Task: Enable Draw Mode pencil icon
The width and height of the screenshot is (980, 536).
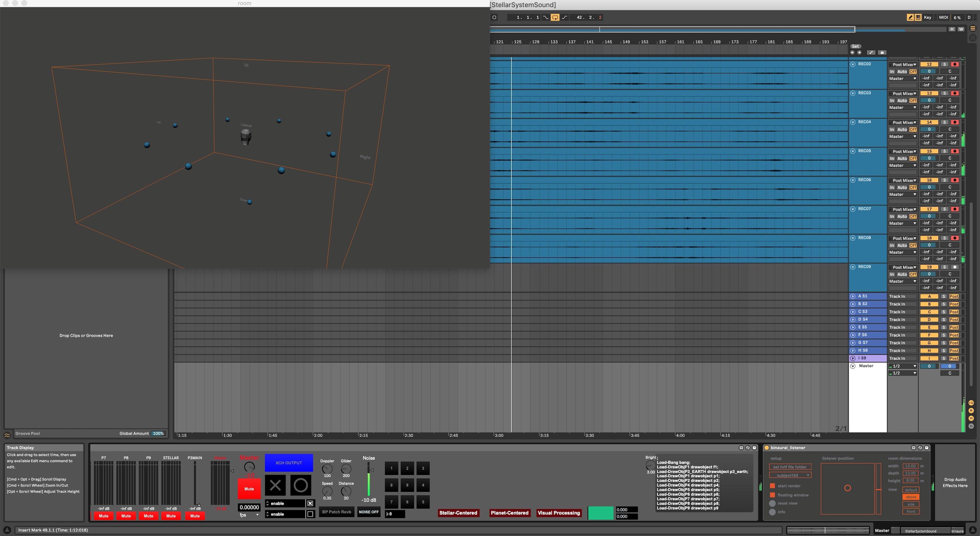Action: (x=910, y=18)
